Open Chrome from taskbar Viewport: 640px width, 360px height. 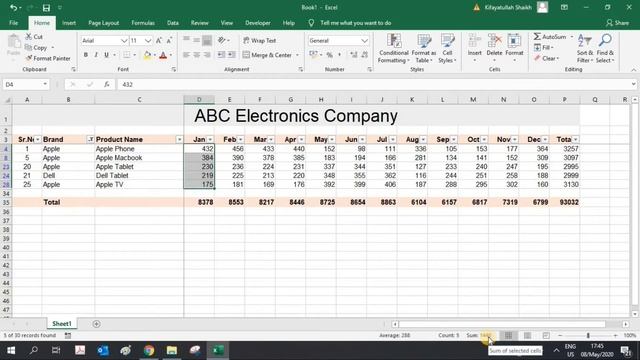[x=149, y=350]
